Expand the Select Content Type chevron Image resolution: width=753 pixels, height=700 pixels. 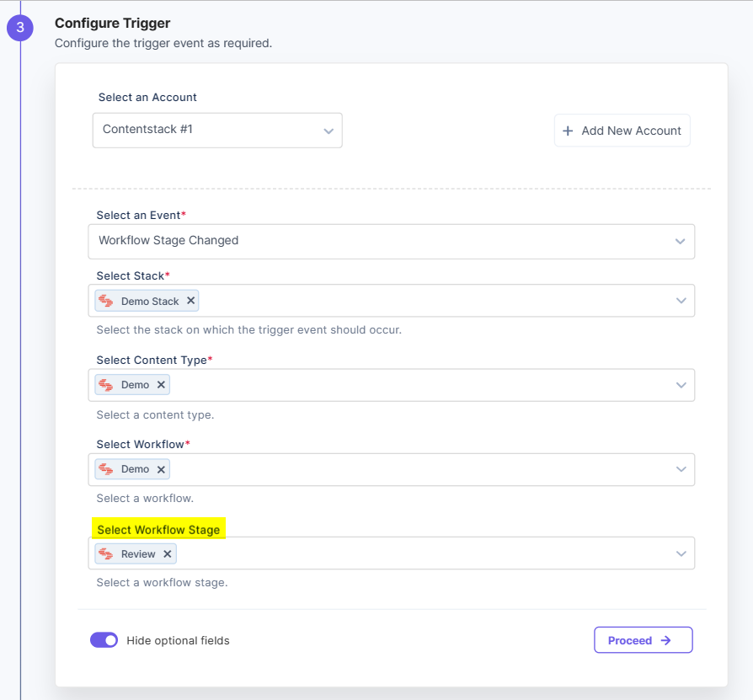(x=681, y=385)
